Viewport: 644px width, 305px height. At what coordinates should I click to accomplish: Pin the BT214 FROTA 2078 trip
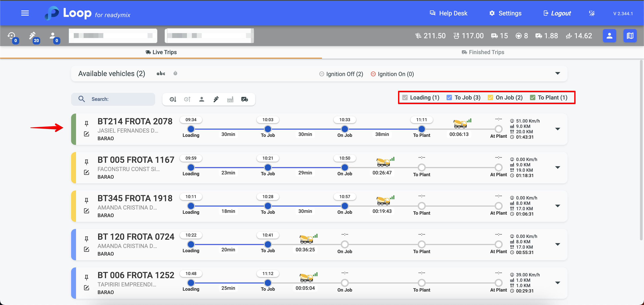coord(87,123)
